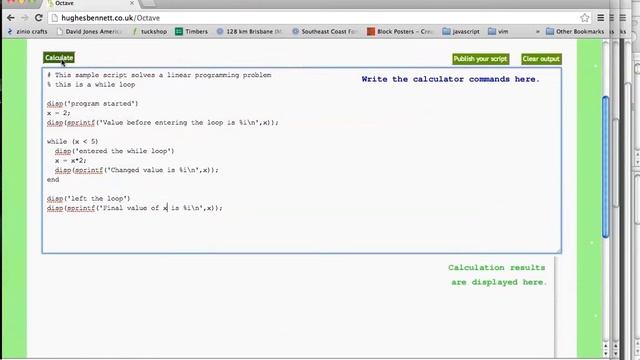Run the script with the Calculate button
Viewport: 640px width, 360px height.
[59, 58]
